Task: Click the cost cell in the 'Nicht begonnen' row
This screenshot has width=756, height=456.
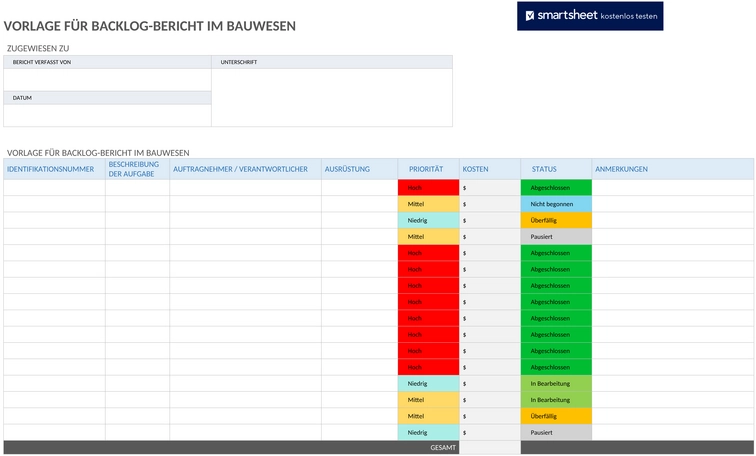Action: pos(490,204)
